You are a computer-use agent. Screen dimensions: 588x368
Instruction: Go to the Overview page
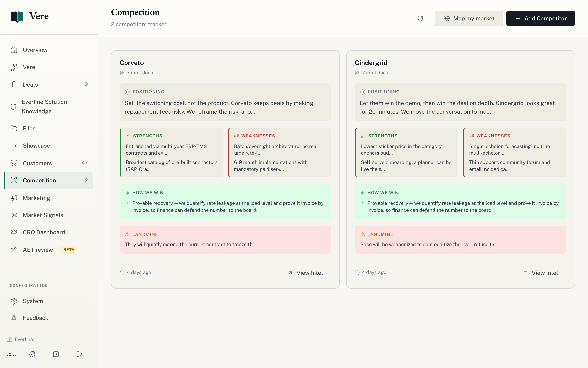click(48, 50)
